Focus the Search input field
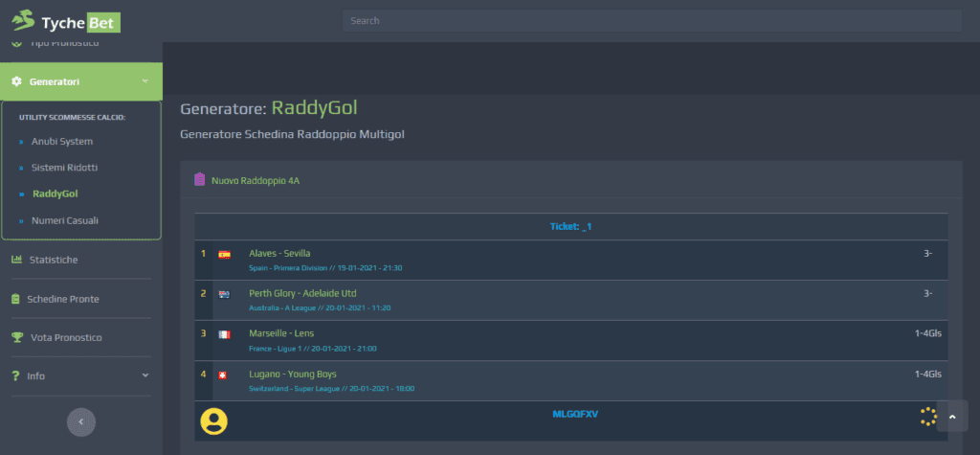The height and width of the screenshot is (455, 980). coord(652,21)
